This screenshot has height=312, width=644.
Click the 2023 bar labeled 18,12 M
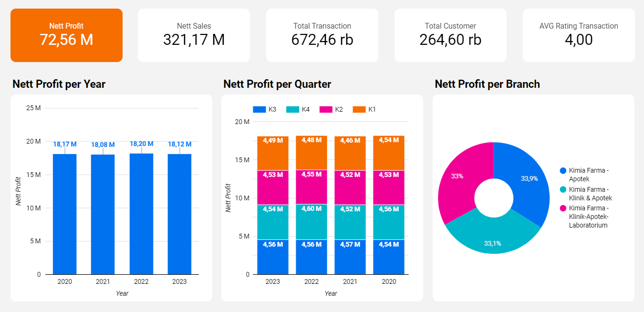[x=179, y=215]
